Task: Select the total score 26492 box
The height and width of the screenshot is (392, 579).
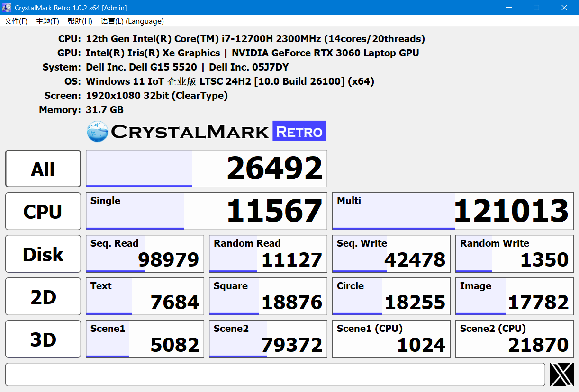Action: [x=207, y=169]
